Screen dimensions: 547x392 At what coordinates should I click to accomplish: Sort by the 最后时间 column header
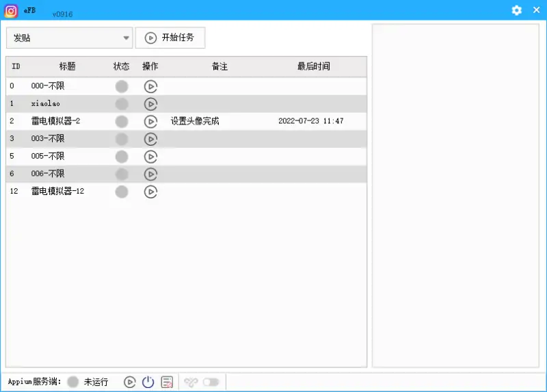pos(313,66)
